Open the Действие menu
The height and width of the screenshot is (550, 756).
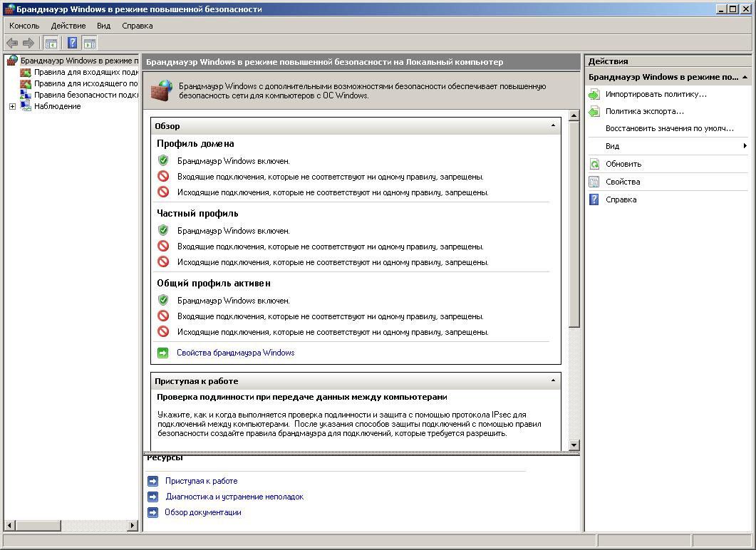pos(68,26)
